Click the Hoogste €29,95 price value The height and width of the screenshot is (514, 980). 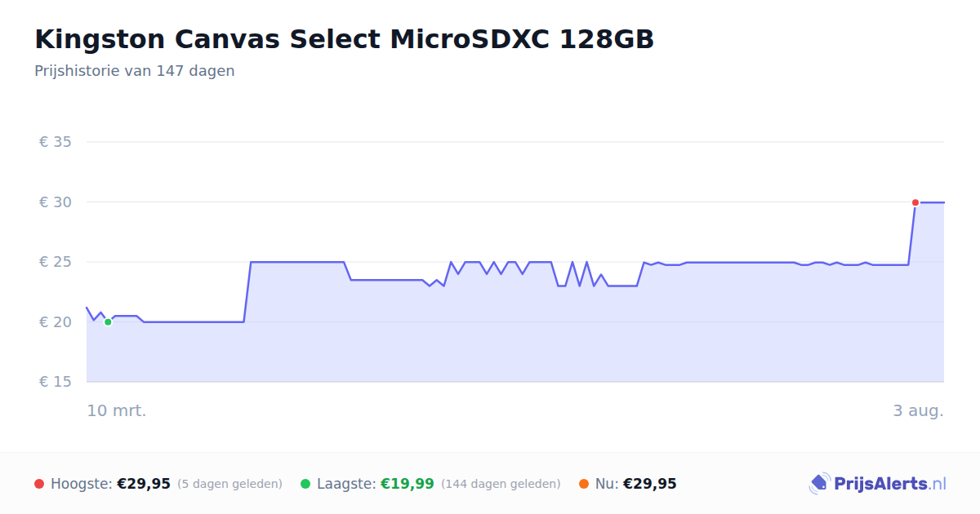coord(144,484)
